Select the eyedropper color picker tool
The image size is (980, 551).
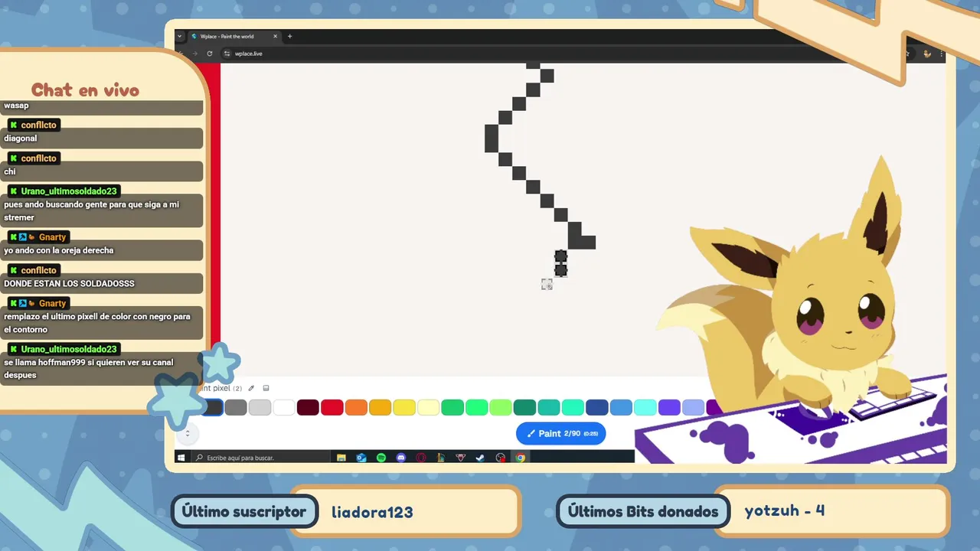(x=251, y=388)
